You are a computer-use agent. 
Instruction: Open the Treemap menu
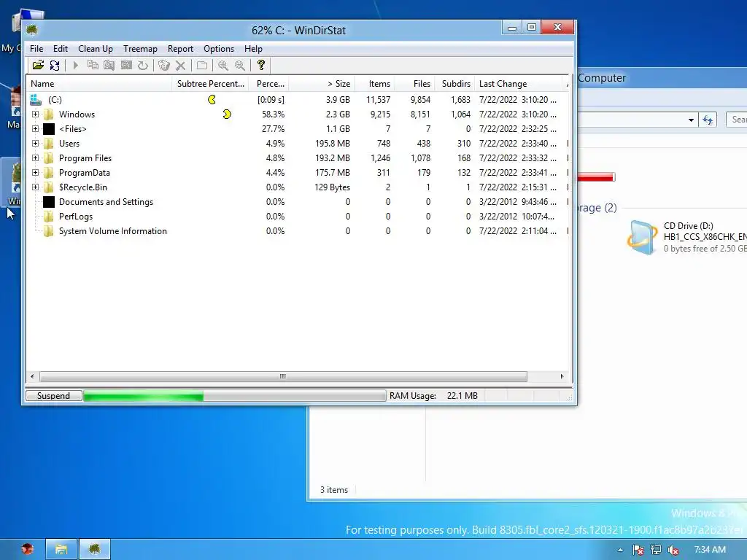tap(140, 49)
